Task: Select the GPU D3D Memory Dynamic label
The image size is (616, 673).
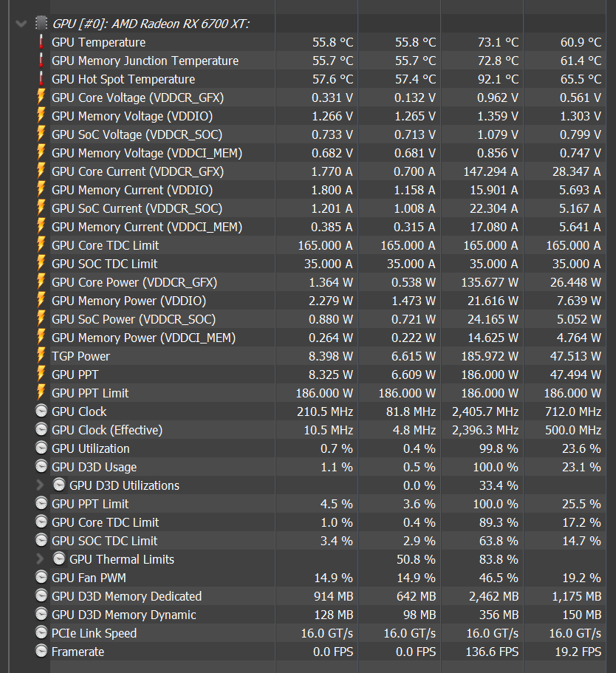Action: click(123, 615)
